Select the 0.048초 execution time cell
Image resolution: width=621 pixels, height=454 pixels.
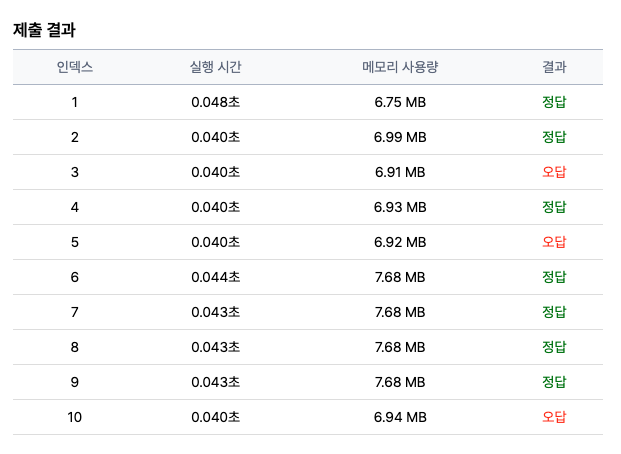coord(215,102)
